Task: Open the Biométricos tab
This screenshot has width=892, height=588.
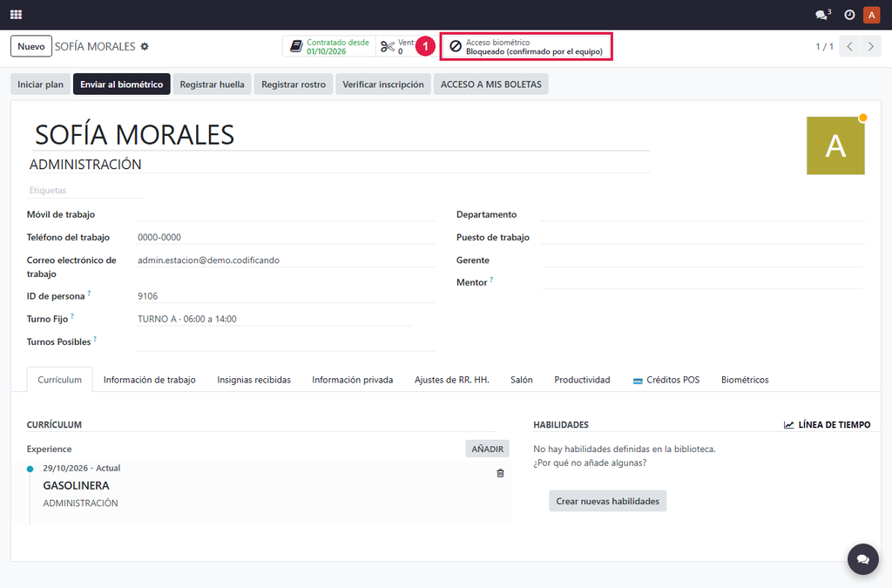Action: coord(745,380)
